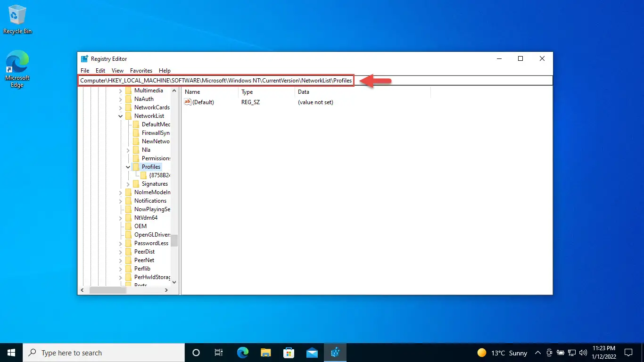
Task: Open the Edit menu
Action: 100,71
